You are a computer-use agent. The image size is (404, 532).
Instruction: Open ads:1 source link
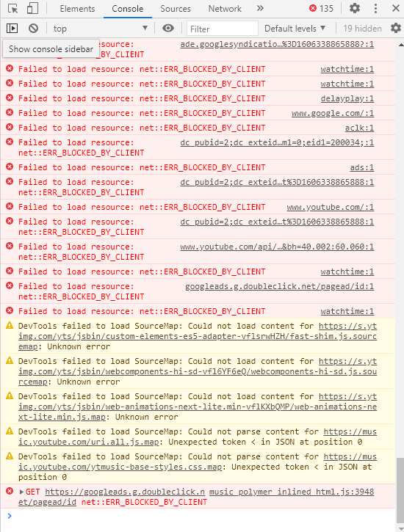pyautogui.click(x=362, y=167)
